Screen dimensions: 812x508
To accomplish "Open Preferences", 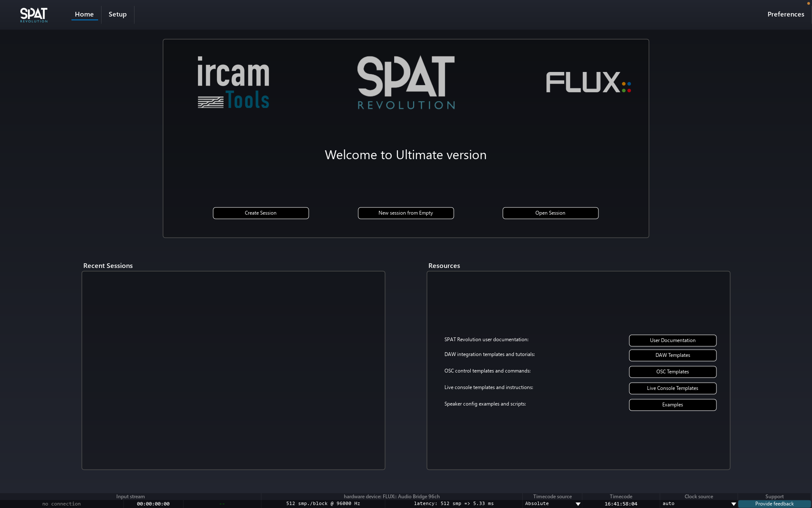I will coord(785,14).
